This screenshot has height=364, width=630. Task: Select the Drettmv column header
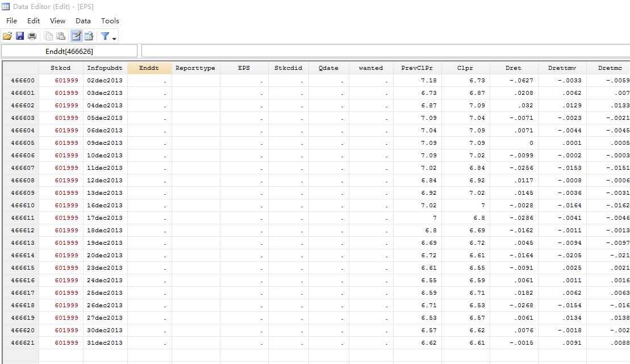tap(562, 68)
